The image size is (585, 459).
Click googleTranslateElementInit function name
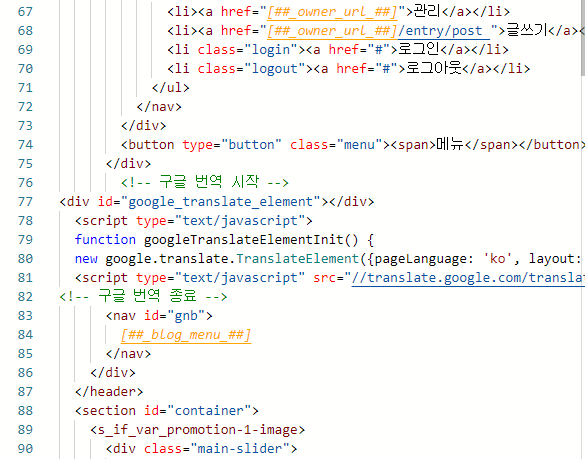pyautogui.click(x=243, y=240)
